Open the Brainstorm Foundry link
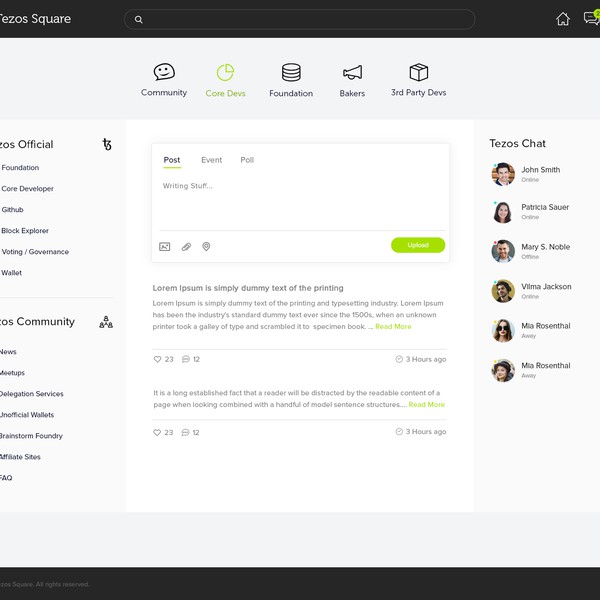Screen dimensions: 600x600 [x=31, y=436]
